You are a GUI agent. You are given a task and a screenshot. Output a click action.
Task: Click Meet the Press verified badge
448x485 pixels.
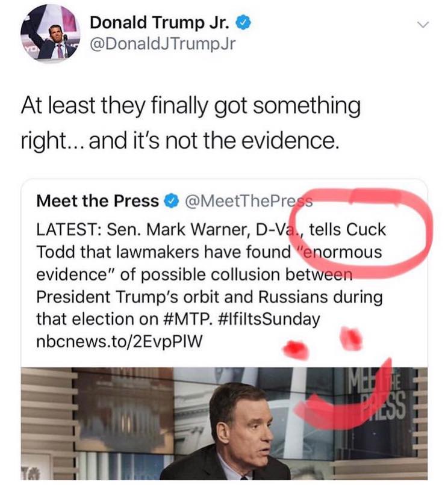pos(171,202)
